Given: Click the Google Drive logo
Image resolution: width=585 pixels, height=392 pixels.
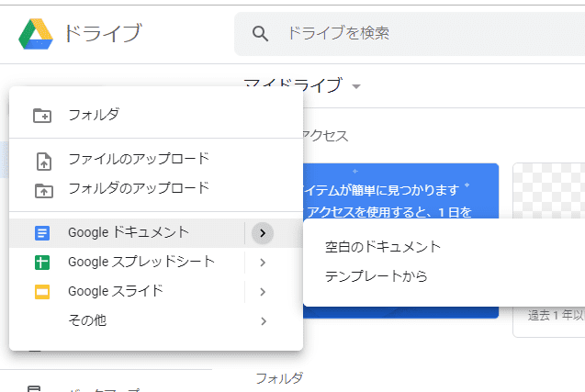Looking at the screenshot, I should [x=36, y=34].
